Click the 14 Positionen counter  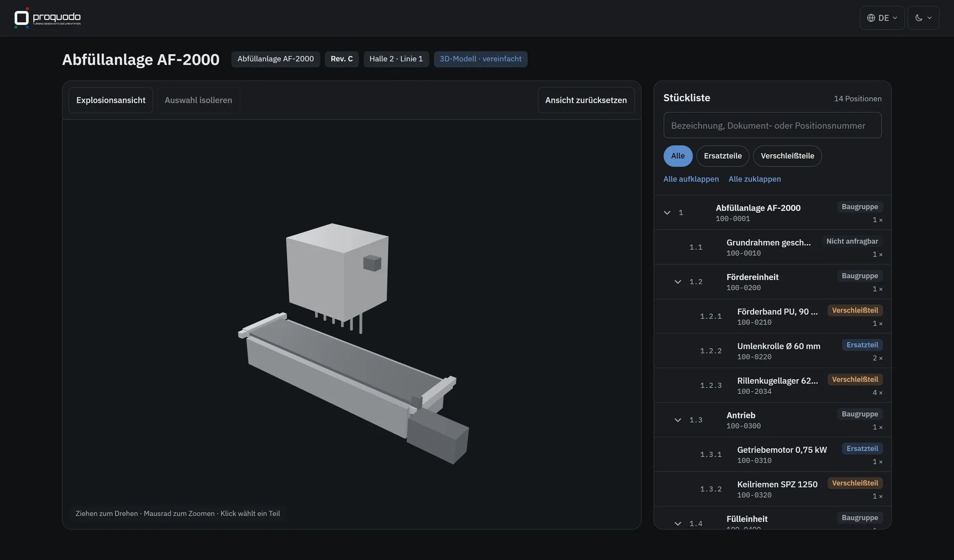pos(857,99)
